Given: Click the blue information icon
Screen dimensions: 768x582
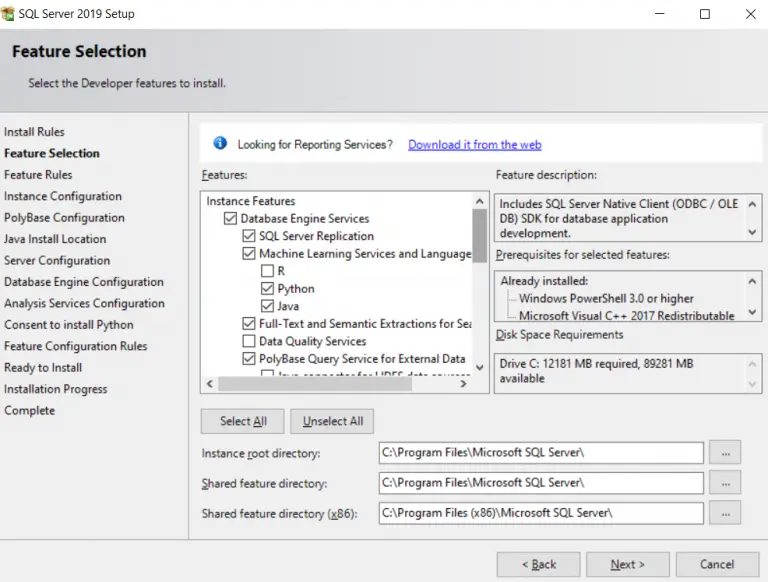Looking at the screenshot, I should click(x=220, y=144).
